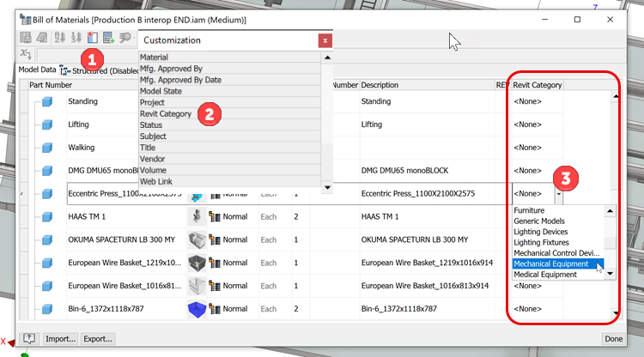The width and height of the screenshot is (644, 357).
Task: Click the Sort Items A-Z toolbar icon
Action: pos(59,38)
